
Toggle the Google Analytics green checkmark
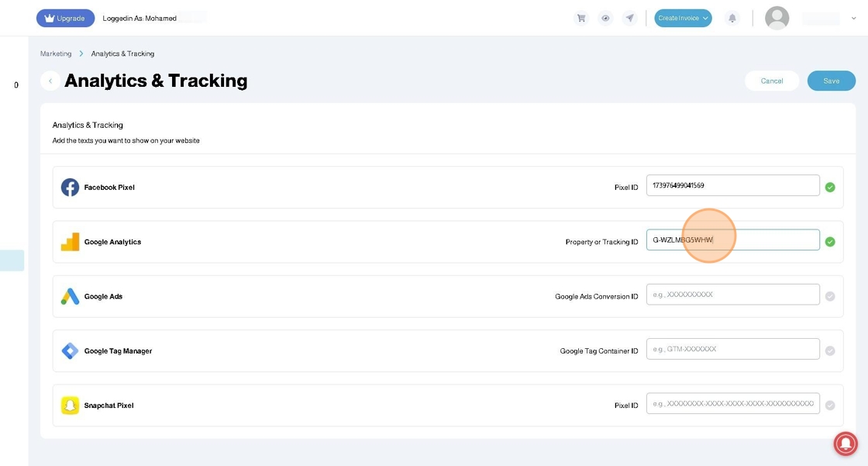point(830,242)
